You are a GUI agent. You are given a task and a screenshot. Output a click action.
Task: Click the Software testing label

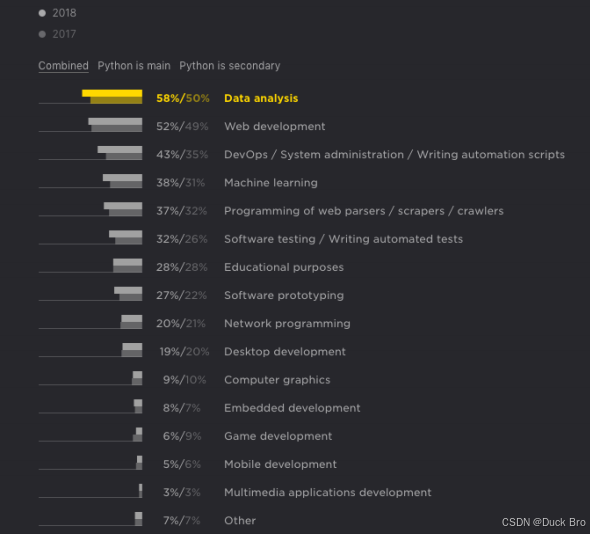344,239
